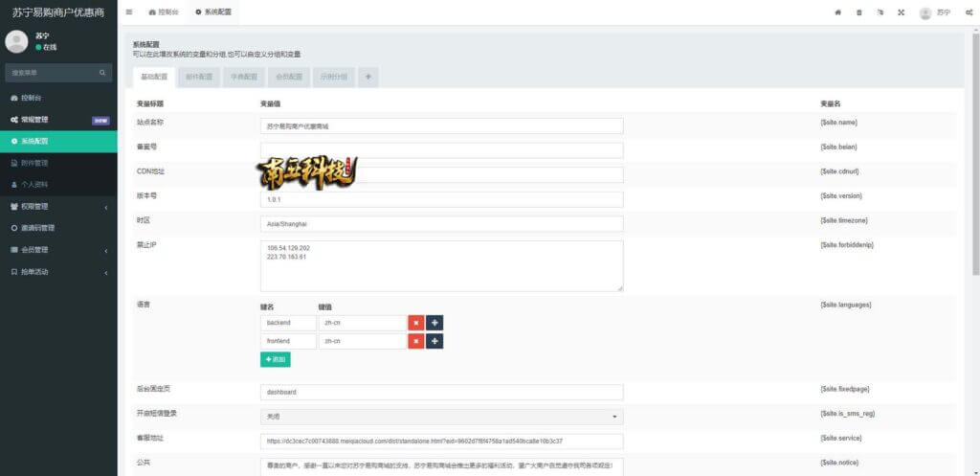The height and width of the screenshot is (476, 980).
Task: Click the backend key name field
Action: pos(288,323)
